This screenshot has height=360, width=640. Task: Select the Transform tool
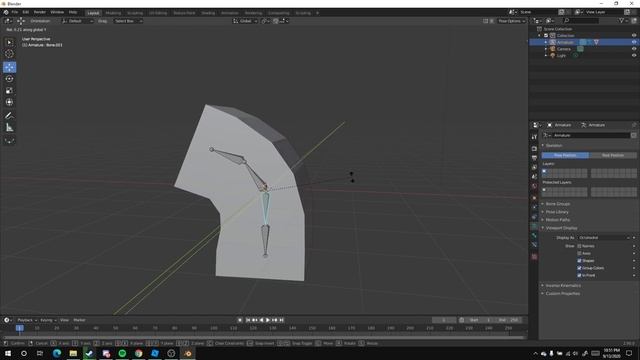[x=9, y=102]
